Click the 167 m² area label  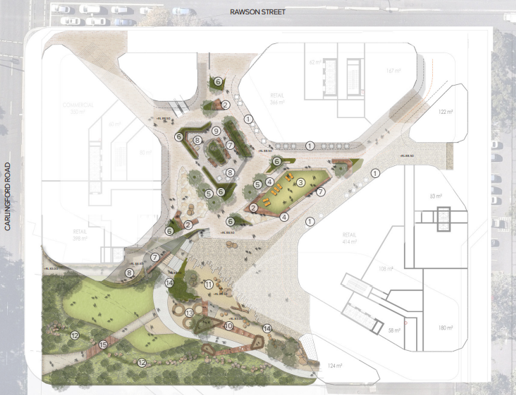click(393, 71)
